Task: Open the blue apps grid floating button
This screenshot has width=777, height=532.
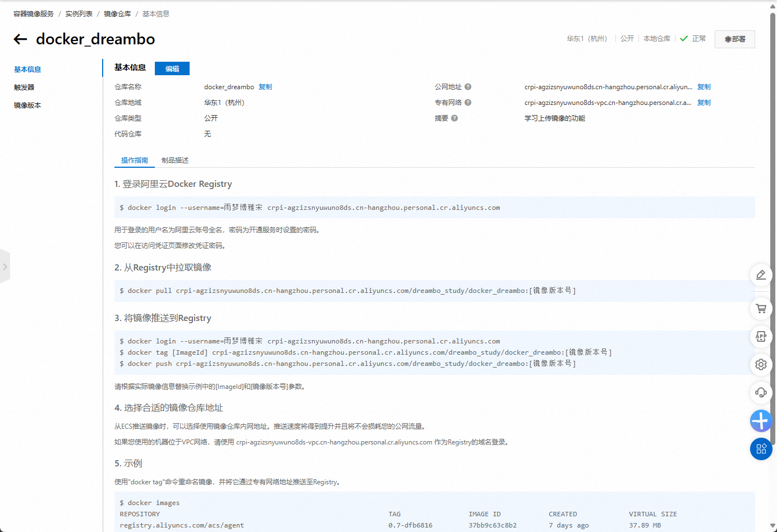Action: point(761,448)
